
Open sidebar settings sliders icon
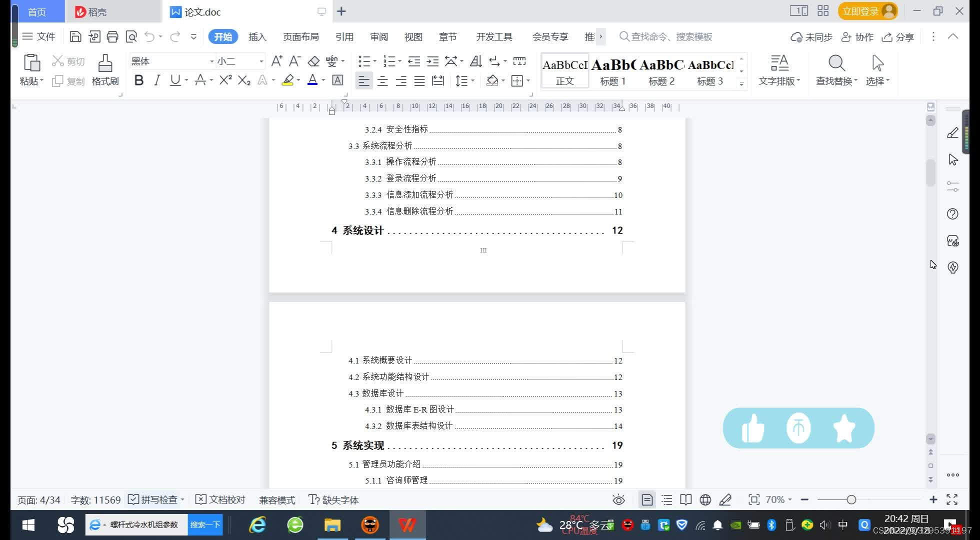pos(952,186)
